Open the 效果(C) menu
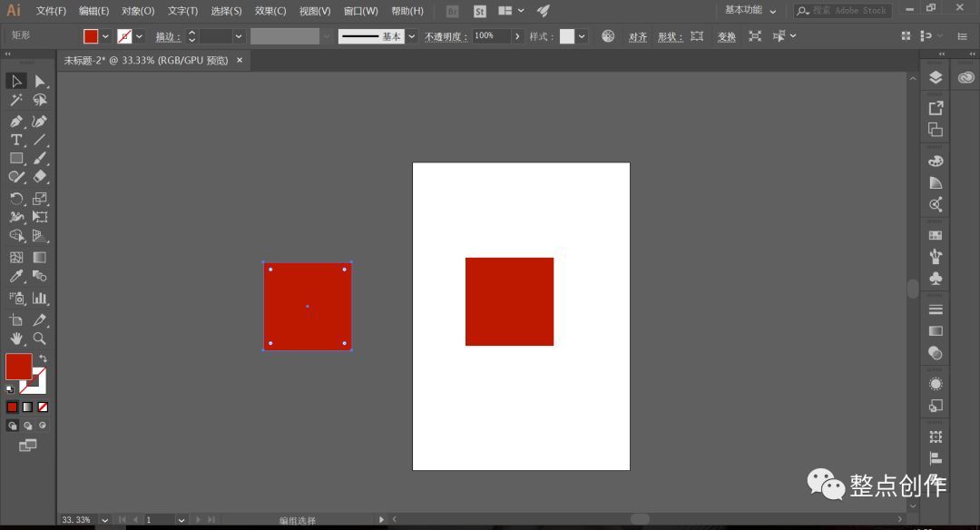This screenshot has height=530, width=980. coord(270,11)
